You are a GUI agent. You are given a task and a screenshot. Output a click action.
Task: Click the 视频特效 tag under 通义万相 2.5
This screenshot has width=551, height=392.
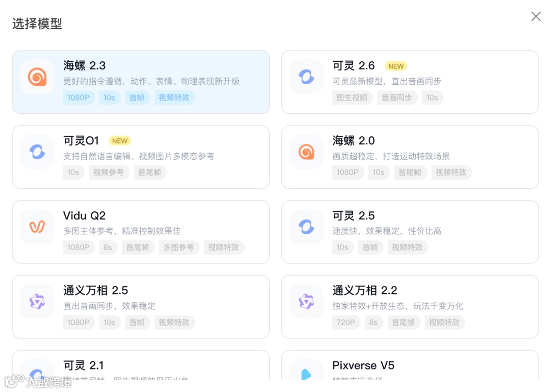174,322
